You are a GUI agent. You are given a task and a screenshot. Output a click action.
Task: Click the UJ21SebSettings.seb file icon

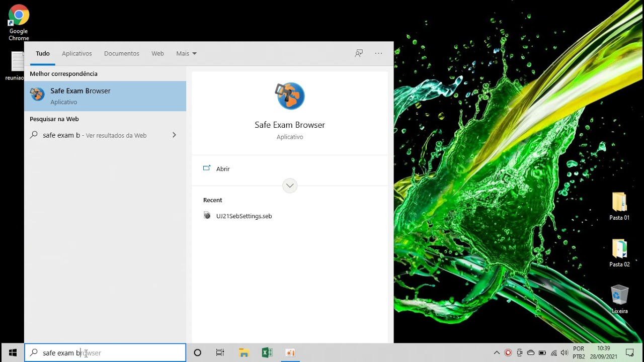point(207,215)
